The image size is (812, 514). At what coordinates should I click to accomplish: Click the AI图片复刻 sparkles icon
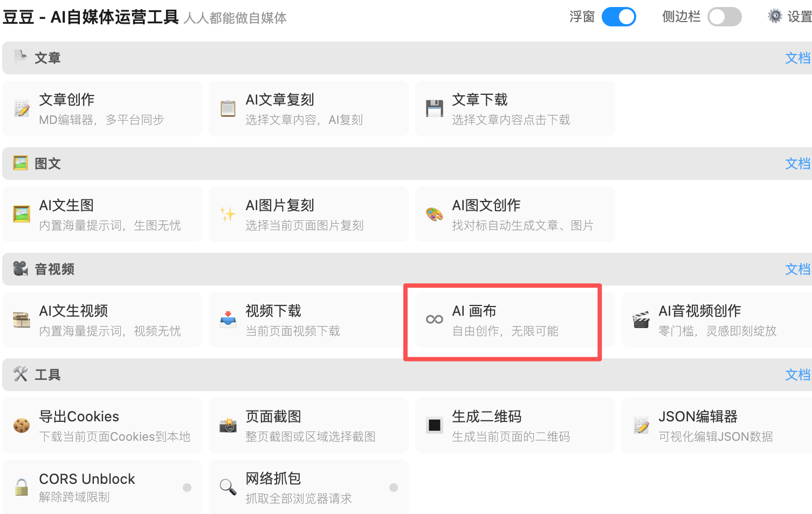pos(228,214)
